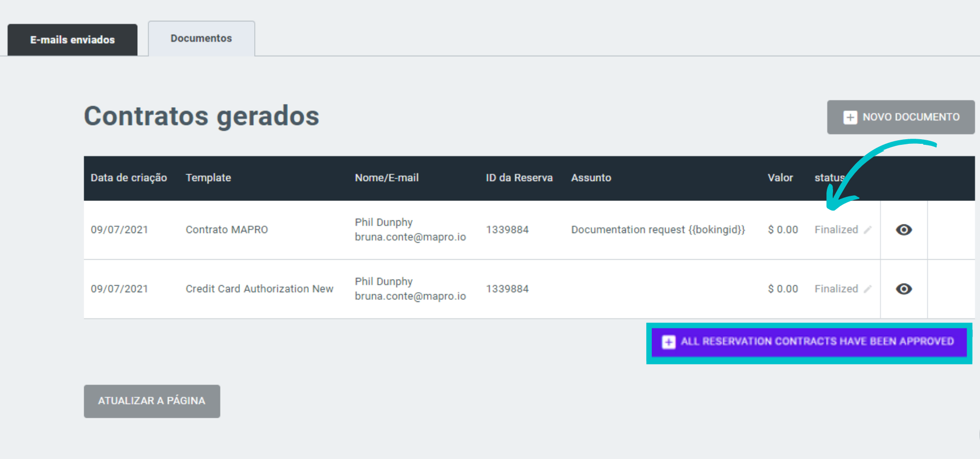Click the ID da Reserva column header
This screenshot has height=459, width=980.
pos(519,178)
